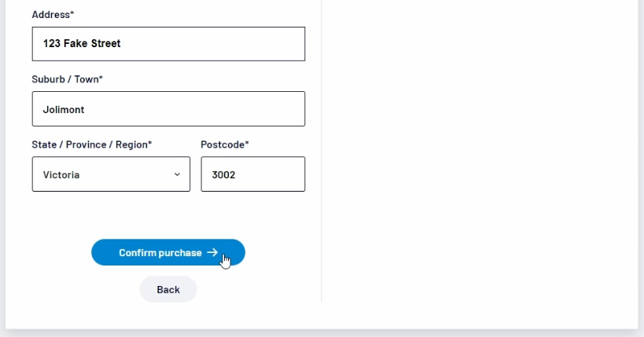Viewport: 644px width, 337px height.
Task: Place cursor in the "123 Fake Street" text
Action: click(x=82, y=44)
